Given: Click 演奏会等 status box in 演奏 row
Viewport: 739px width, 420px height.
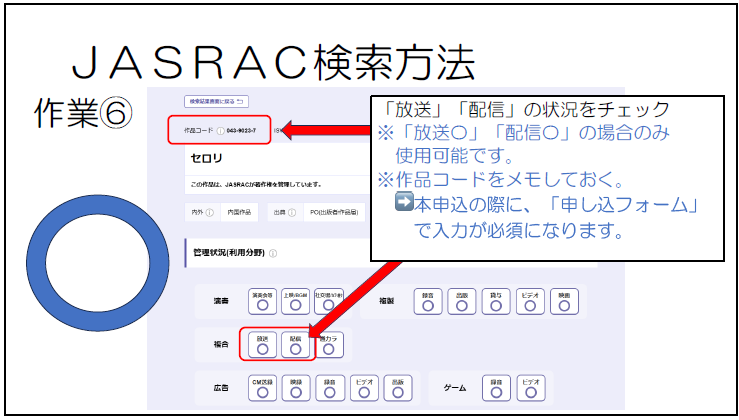Looking at the screenshot, I should tap(263, 301).
